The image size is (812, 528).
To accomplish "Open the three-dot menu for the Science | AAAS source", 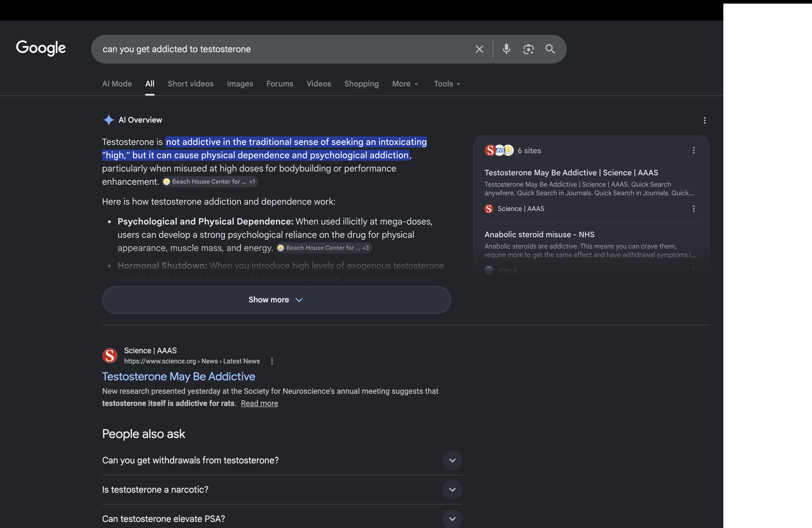I will [x=693, y=208].
